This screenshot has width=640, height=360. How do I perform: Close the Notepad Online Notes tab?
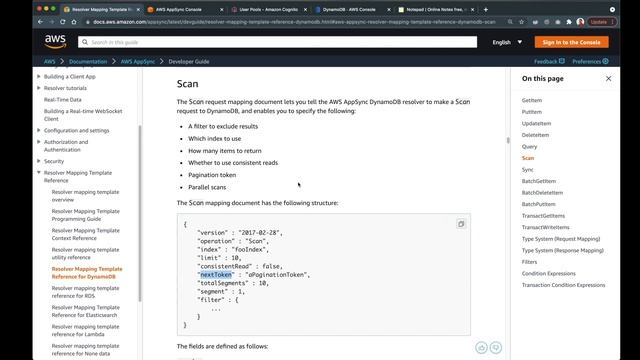(x=473, y=9)
